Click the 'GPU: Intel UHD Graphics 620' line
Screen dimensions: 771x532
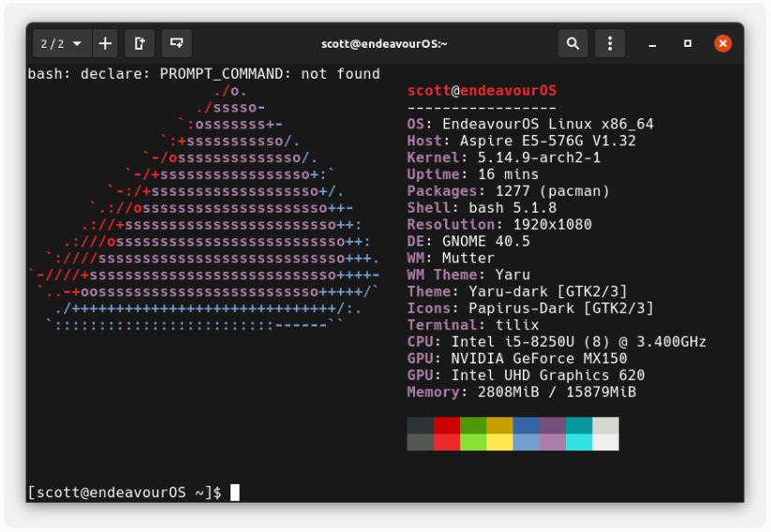click(x=526, y=375)
